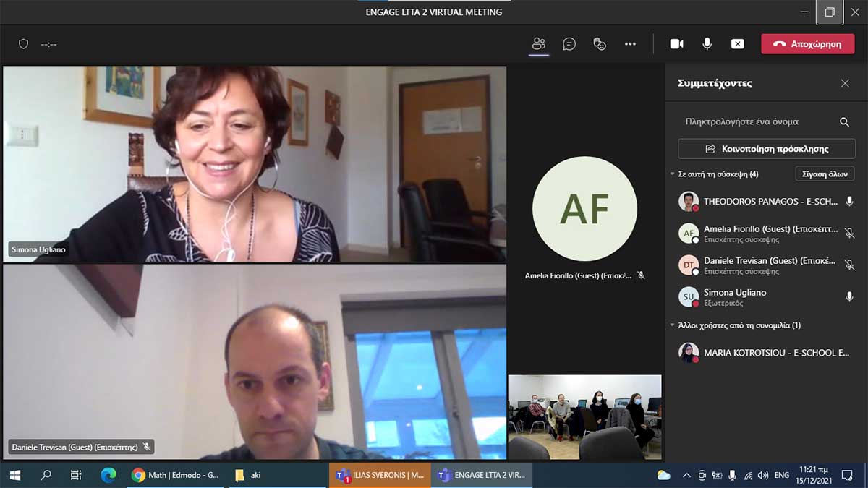Image resolution: width=868 pixels, height=488 pixels.
Task: Collapse Άλλοι χρήστες από τη συνομιλία section
Action: (x=672, y=325)
